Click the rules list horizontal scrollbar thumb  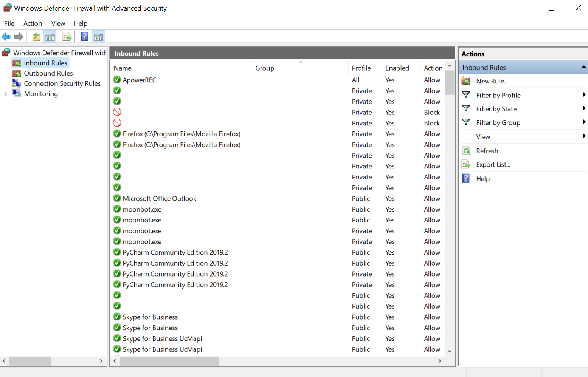pyautogui.click(x=169, y=361)
